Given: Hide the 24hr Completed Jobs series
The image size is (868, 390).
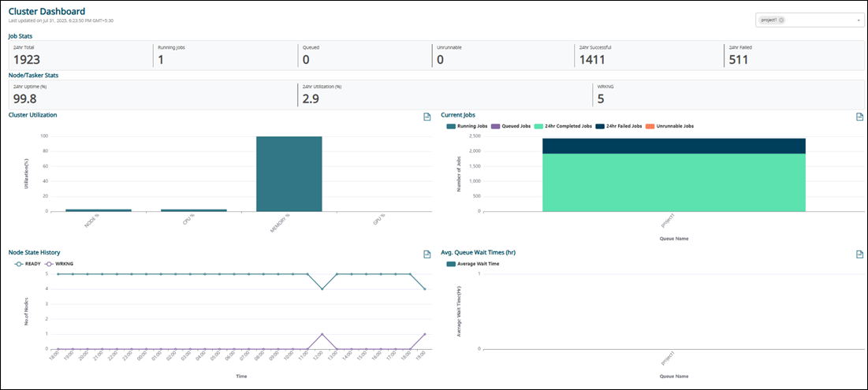Looking at the screenshot, I should [563, 126].
